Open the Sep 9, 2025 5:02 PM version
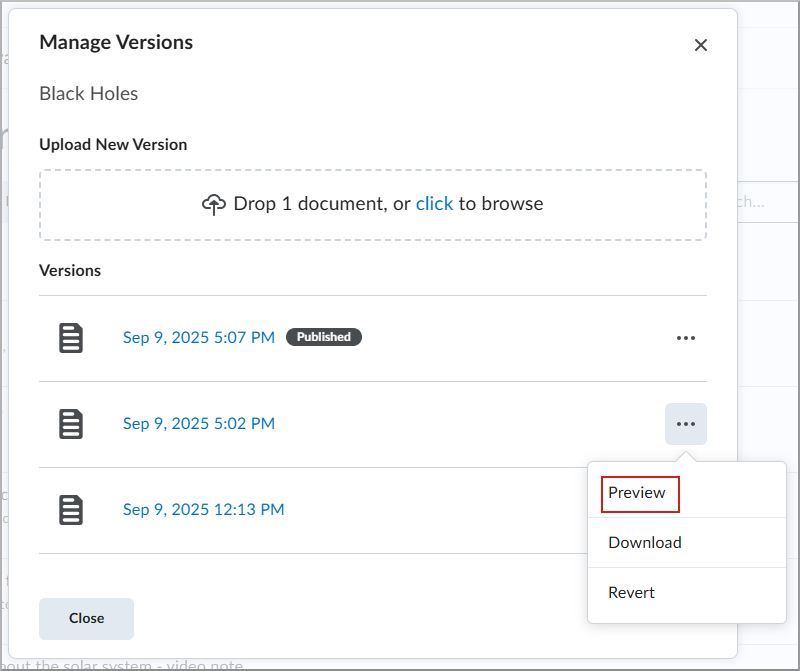800x671 pixels. (198, 424)
